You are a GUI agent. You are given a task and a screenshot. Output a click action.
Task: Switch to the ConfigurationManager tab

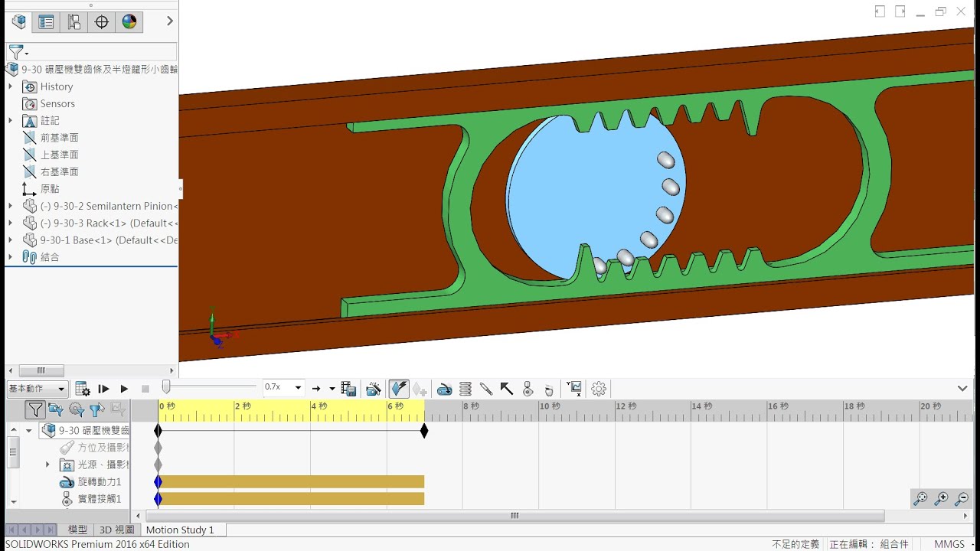tap(73, 22)
